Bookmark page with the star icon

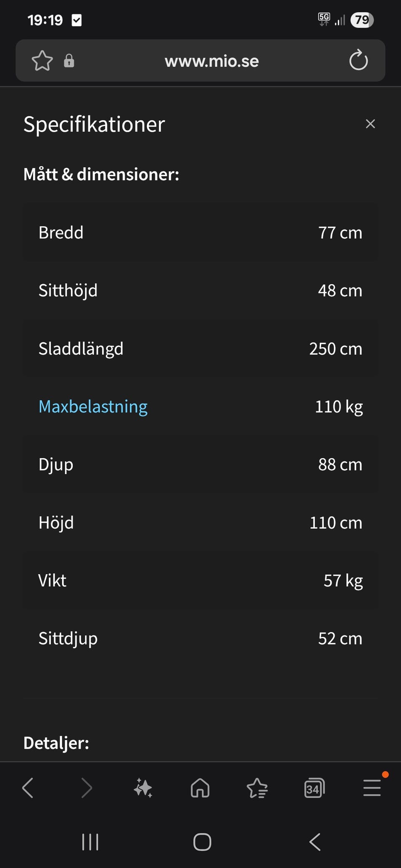click(42, 61)
